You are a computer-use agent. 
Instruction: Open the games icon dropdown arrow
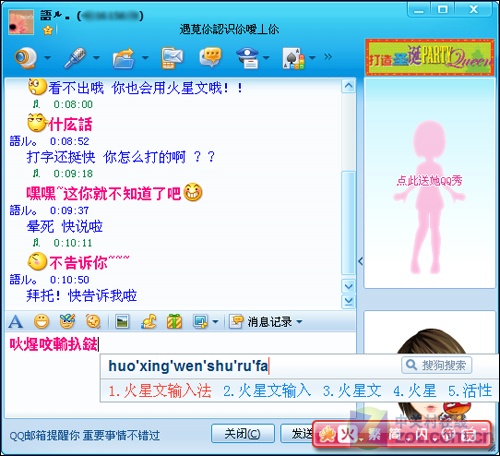tap(312, 58)
